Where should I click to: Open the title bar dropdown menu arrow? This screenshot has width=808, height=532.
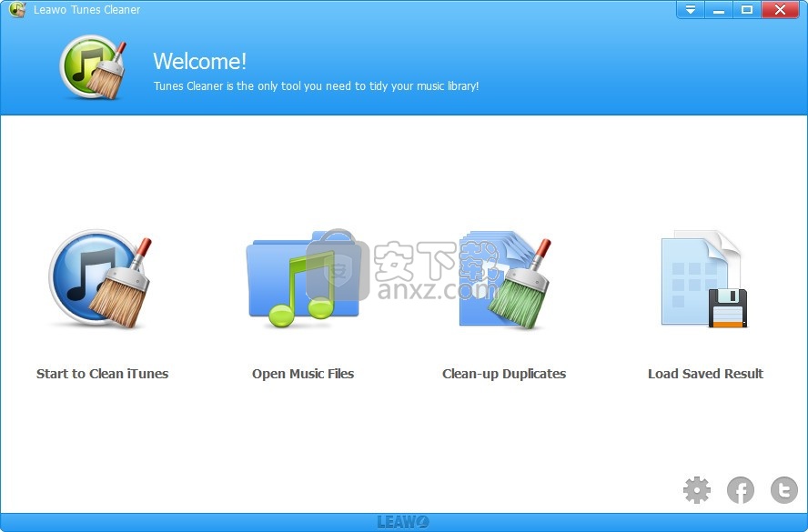point(691,10)
